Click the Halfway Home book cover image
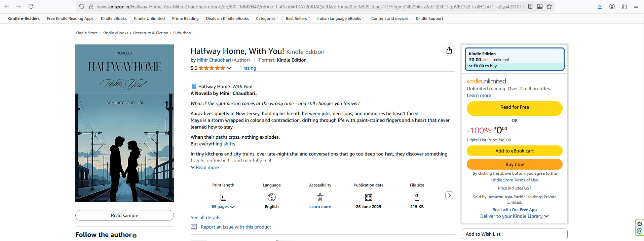644x241 pixels. [x=124, y=123]
